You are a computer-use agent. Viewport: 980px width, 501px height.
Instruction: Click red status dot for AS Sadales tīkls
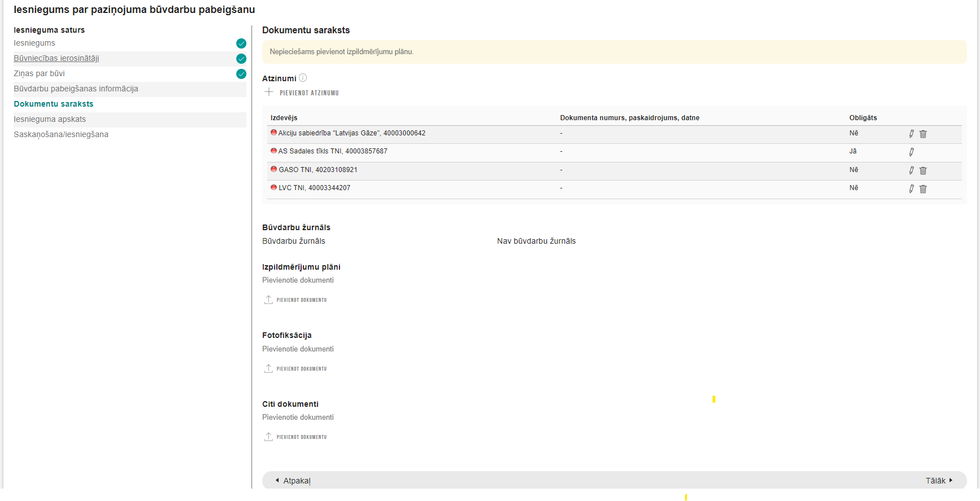(273, 151)
